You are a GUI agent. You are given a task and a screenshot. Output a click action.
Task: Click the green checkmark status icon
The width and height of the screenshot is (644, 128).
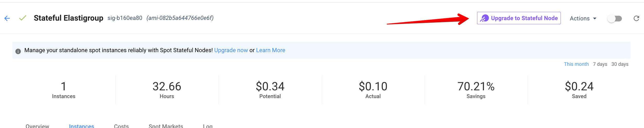23,18
